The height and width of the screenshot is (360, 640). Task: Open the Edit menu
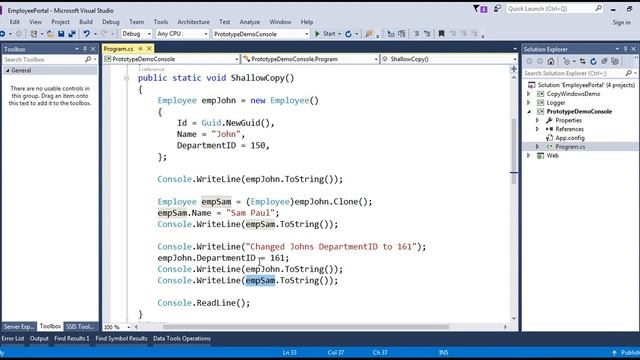(15, 22)
